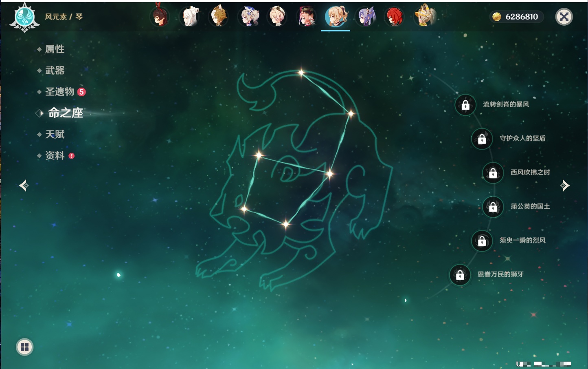Screen dimensions: 588x369
Task: Open the grid menu button
Action: pyautogui.click(x=24, y=347)
